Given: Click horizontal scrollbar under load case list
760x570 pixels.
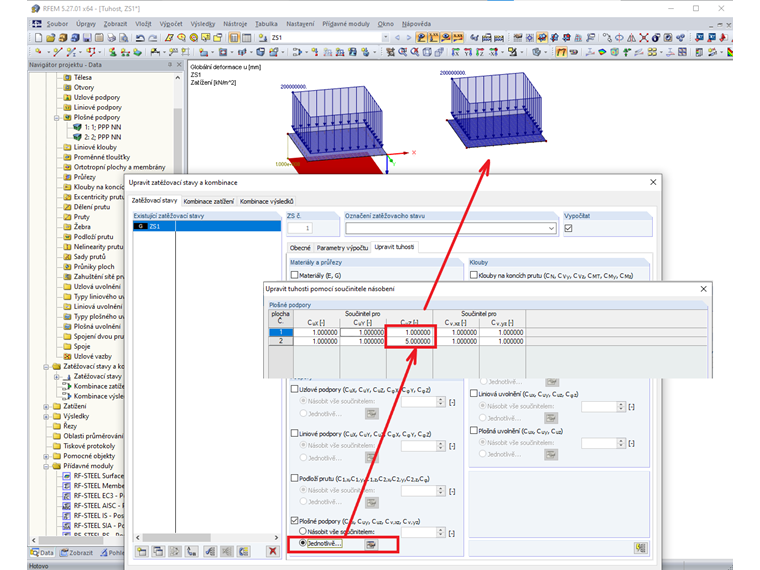Looking at the screenshot, I should pyautogui.click(x=207, y=538).
